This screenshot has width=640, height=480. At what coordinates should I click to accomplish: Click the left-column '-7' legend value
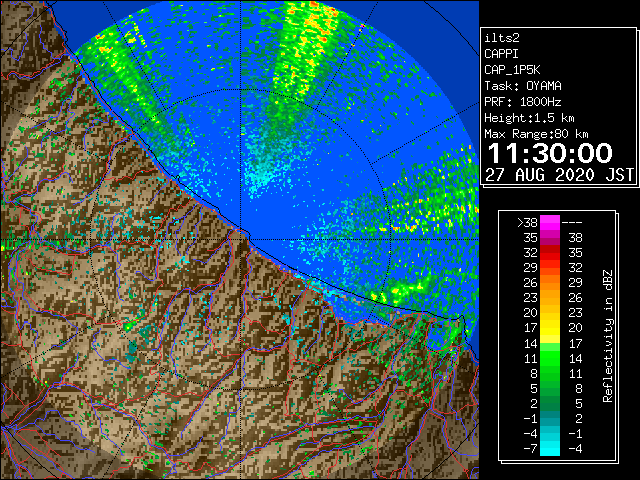pyautogui.click(x=530, y=448)
